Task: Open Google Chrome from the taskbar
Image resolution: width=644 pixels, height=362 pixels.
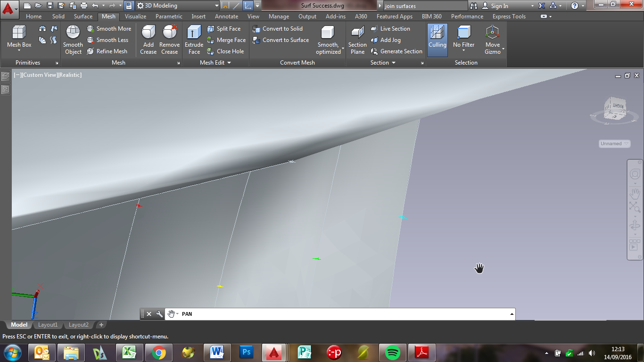Action: pyautogui.click(x=158, y=353)
